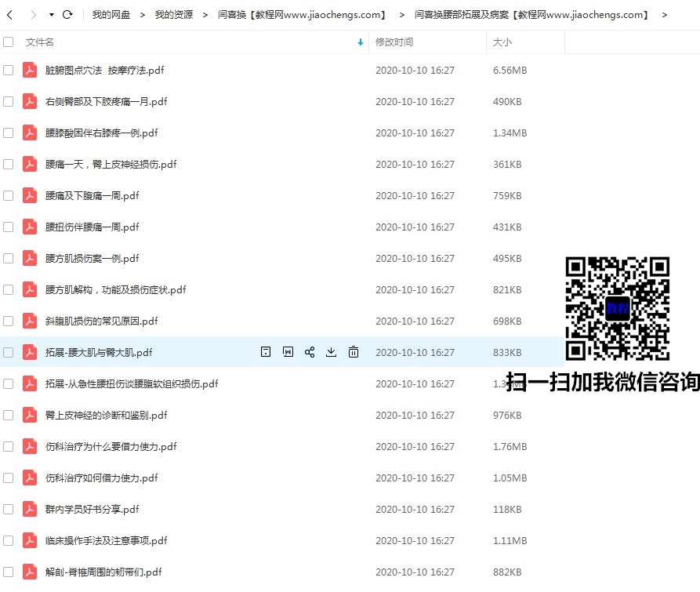Expand chevron after 我的资源

[205, 15]
